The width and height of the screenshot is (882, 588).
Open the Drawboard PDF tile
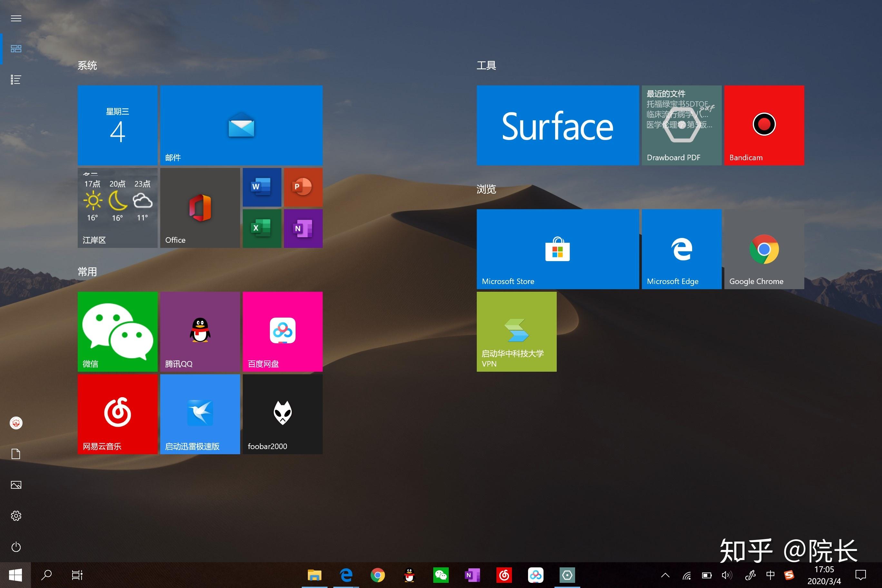point(682,125)
